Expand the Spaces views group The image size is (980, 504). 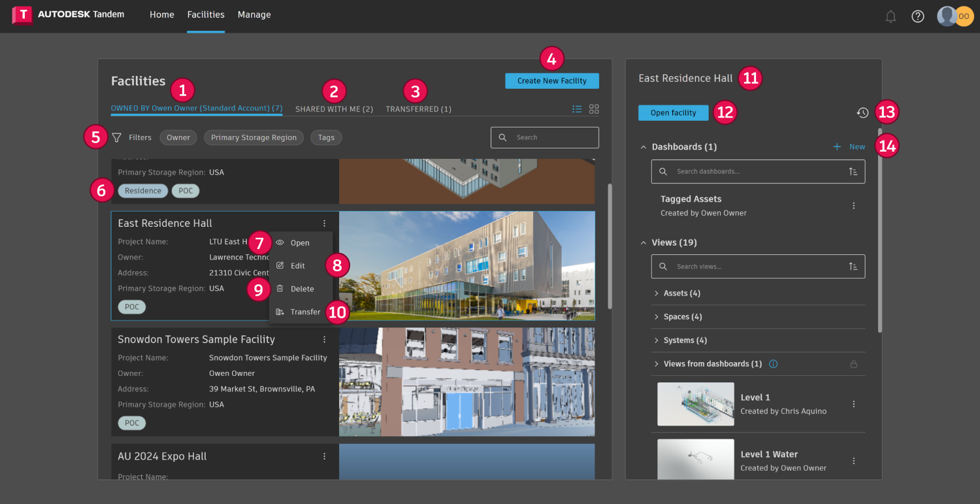657,317
